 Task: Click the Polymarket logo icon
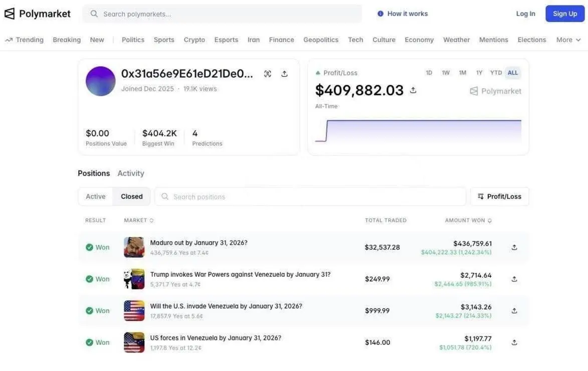[x=10, y=14]
